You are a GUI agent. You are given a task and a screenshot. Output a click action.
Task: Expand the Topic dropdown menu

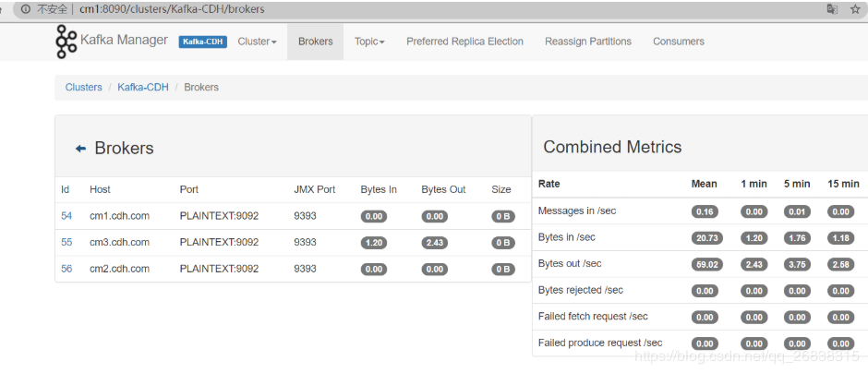pos(369,42)
